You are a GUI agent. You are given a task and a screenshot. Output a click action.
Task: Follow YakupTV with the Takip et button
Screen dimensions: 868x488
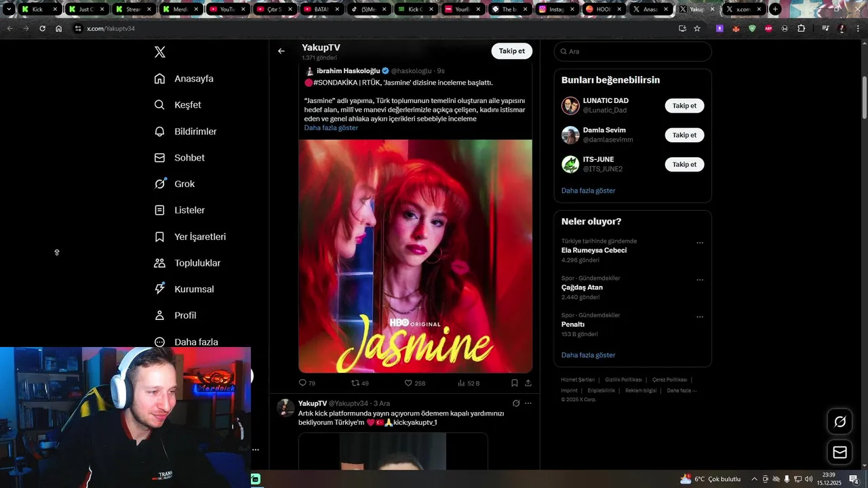[512, 51]
